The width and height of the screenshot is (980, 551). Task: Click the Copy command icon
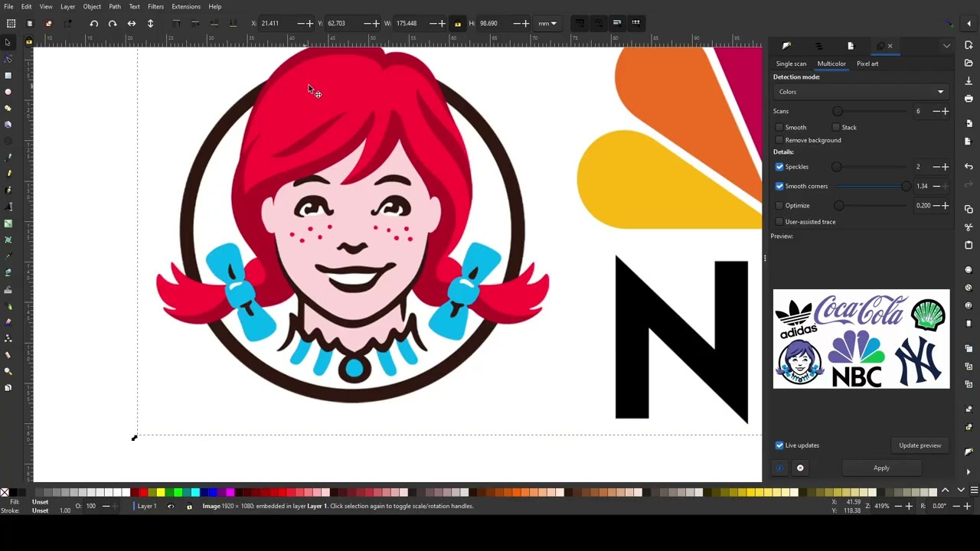pos(969,209)
